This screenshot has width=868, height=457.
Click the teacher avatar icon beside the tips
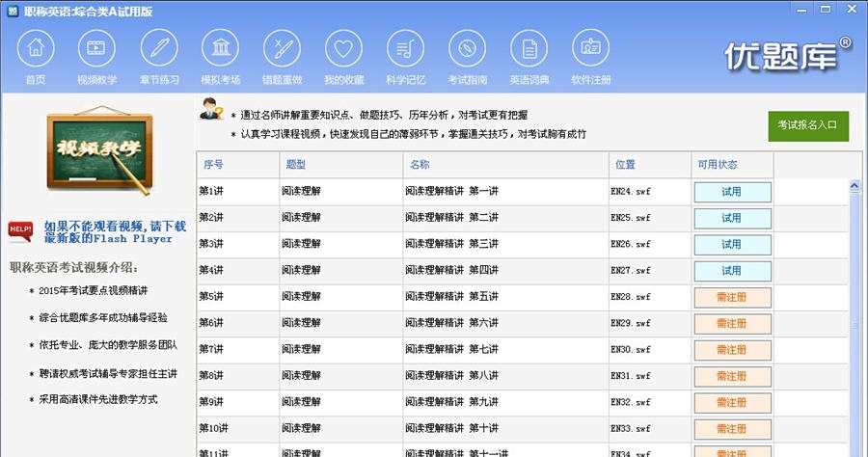click(210, 109)
